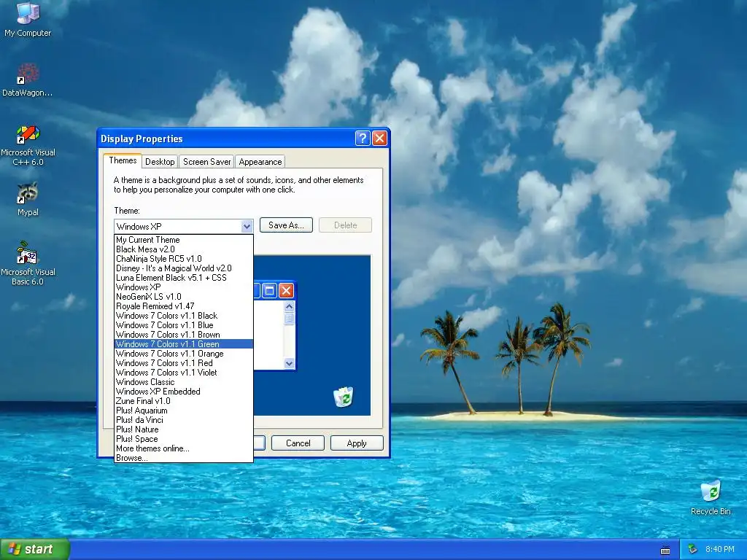The height and width of the screenshot is (560, 747).
Task: Click the preview scrollbar thumb
Action: [x=289, y=319]
